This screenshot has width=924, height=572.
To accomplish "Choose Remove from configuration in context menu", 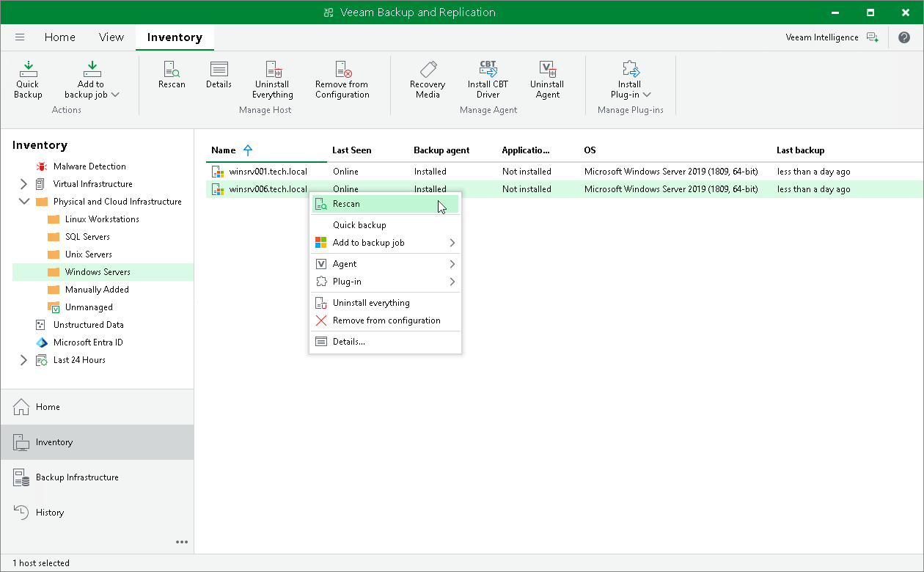I will pos(385,320).
